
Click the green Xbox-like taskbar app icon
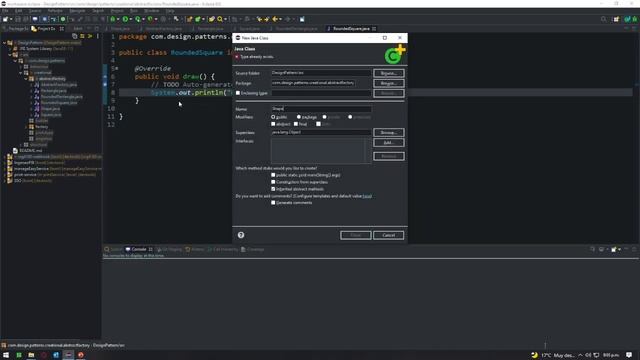(x=19, y=355)
